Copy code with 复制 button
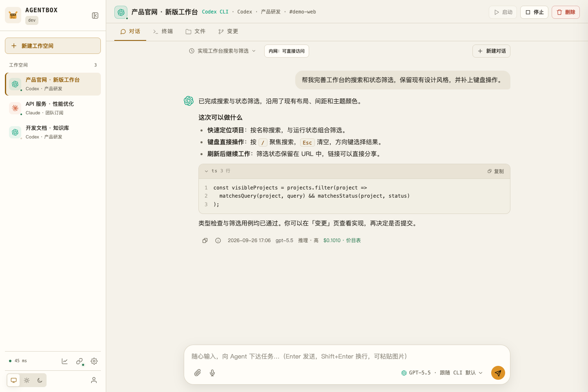 (496, 171)
